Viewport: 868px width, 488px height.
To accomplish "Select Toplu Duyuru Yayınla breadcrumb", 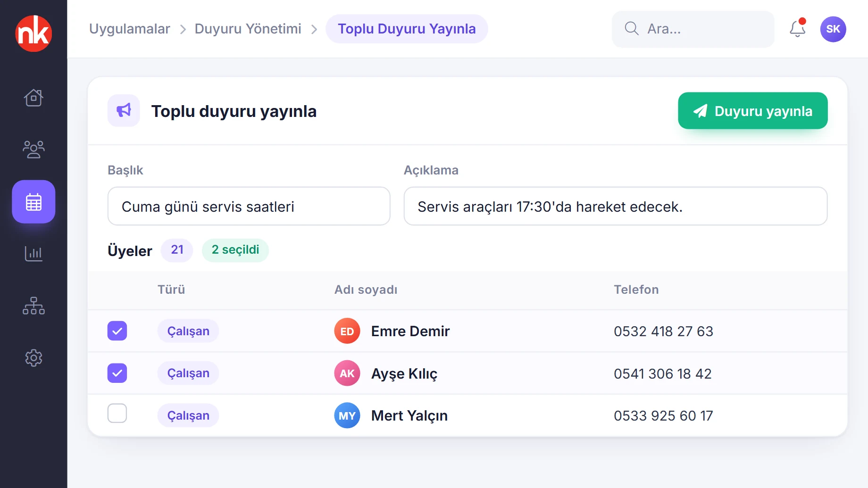I will click(407, 29).
